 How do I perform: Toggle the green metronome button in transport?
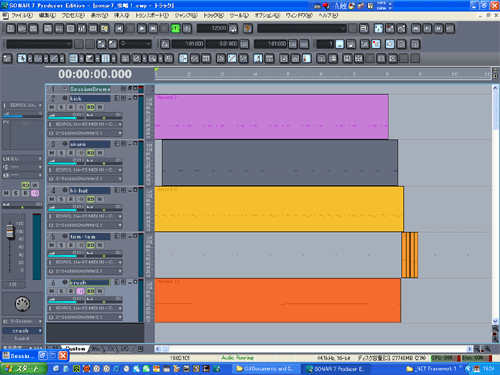[176, 29]
